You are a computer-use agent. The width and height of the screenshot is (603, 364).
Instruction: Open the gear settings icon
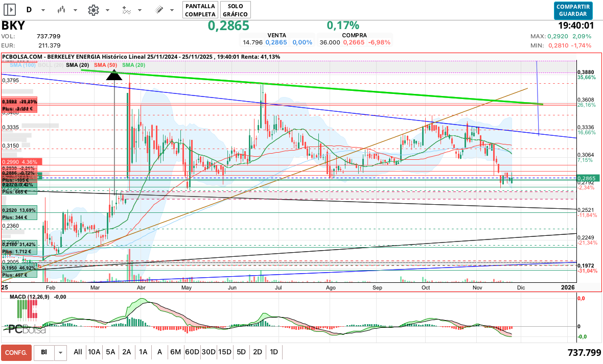click(94, 10)
